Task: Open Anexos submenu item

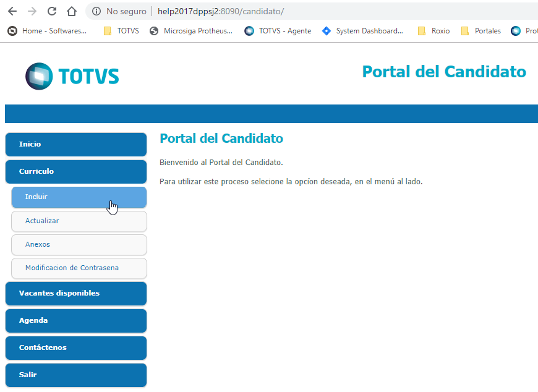Action: (x=79, y=245)
